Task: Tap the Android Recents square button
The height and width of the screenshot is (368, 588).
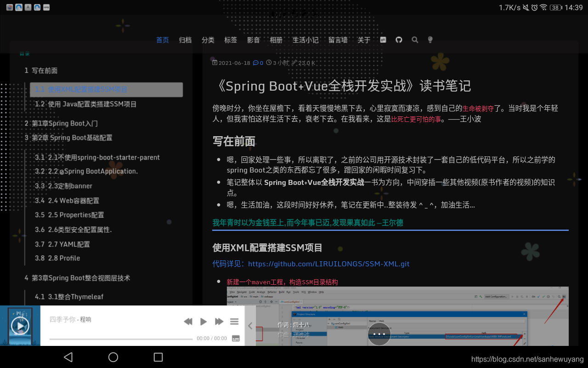Action: click(158, 357)
